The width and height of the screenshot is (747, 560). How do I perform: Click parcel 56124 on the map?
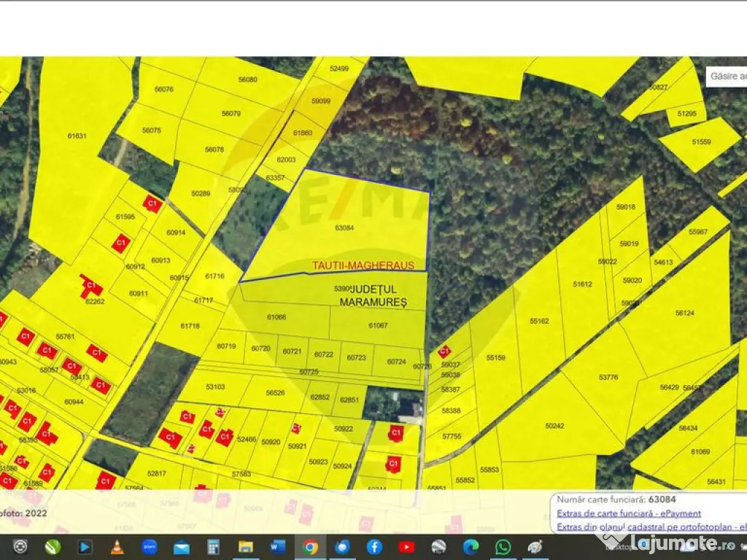coord(684,313)
